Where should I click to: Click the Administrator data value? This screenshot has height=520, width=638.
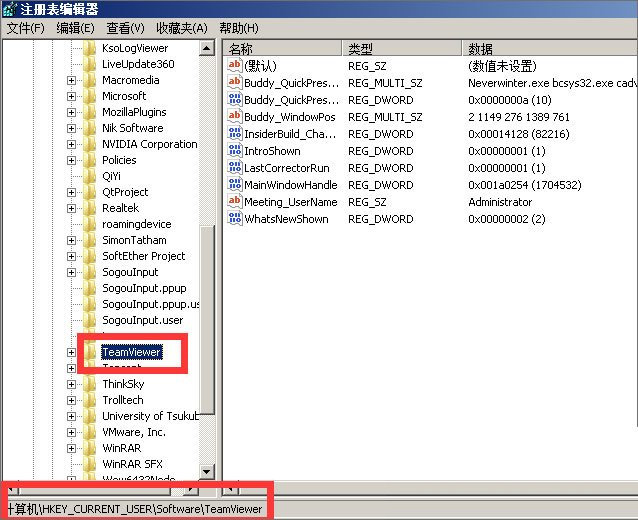click(500, 202)
